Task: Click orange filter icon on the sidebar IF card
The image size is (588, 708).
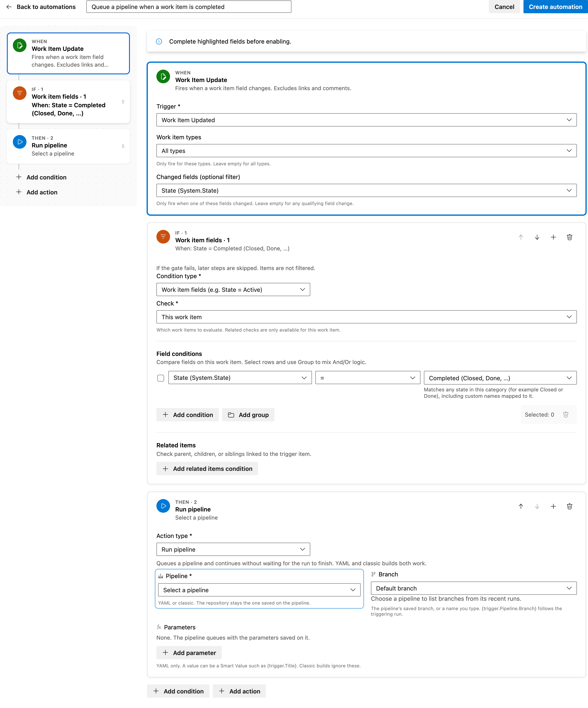Action: point(20,93)
